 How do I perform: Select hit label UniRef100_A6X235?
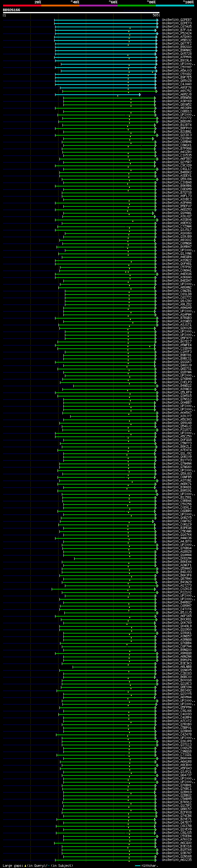coord(177,860)
